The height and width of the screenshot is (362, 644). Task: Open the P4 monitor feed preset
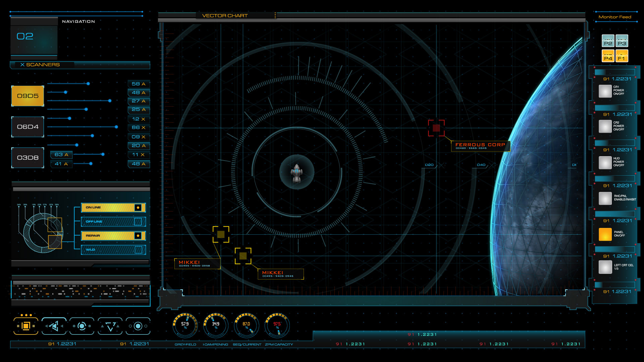coord(608,56)
